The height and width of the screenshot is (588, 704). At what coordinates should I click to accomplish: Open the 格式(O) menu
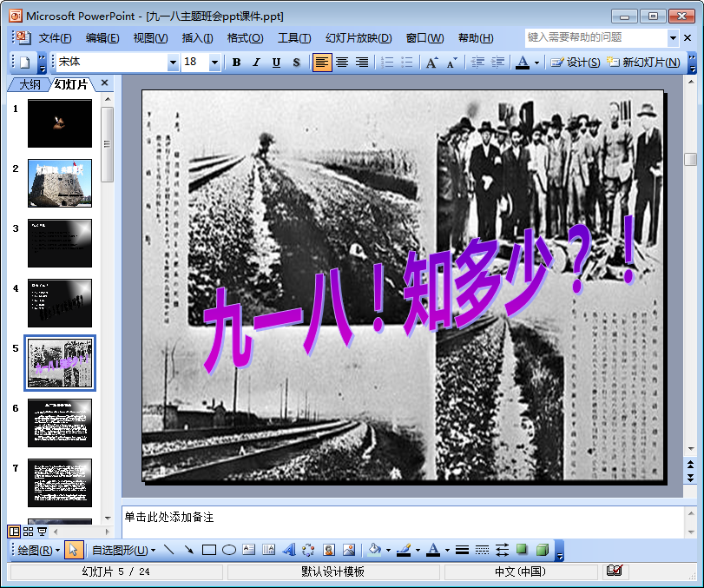[245, 38]
